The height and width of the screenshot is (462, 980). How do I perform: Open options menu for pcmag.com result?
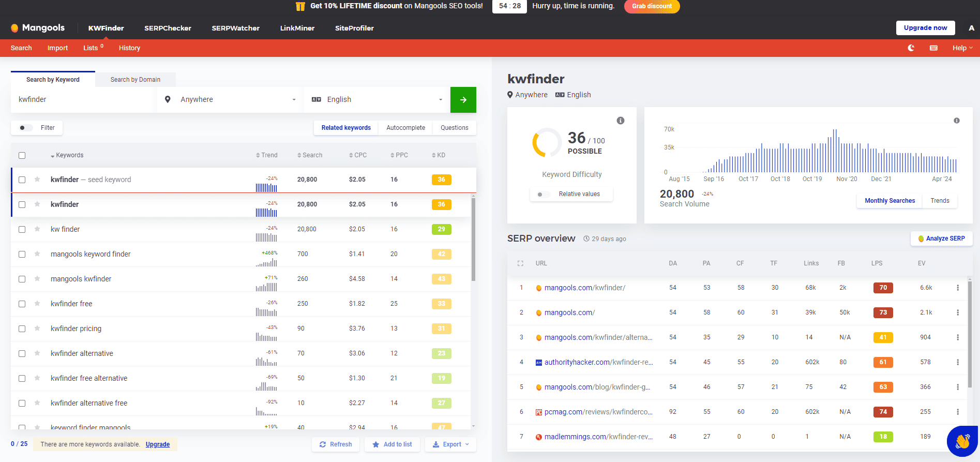click(958, 412)
